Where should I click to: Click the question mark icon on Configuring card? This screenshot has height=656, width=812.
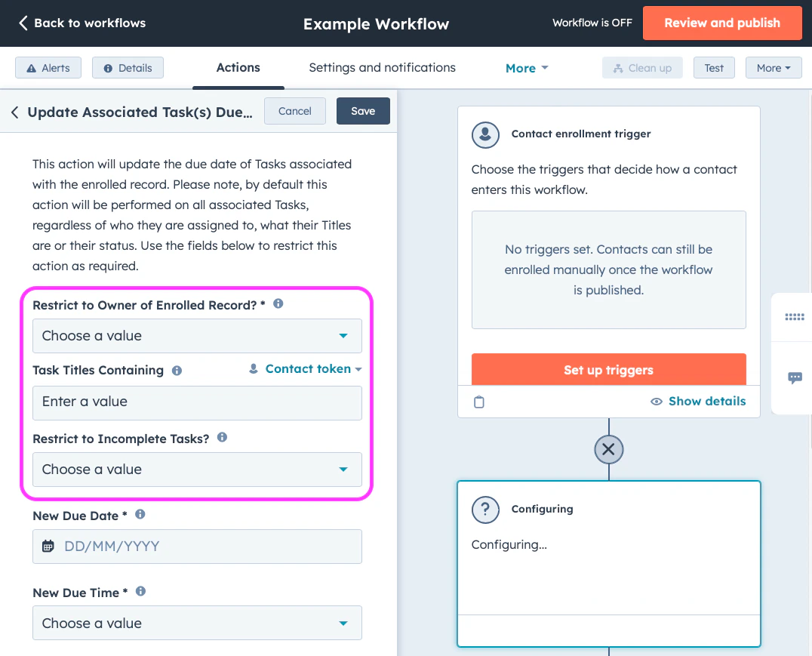coord(485,510)
